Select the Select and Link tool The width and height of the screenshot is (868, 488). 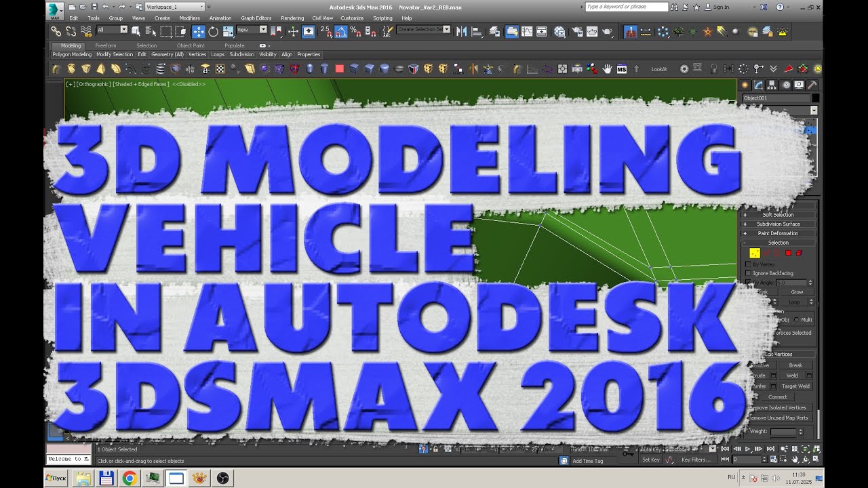[x=56, y=31]
